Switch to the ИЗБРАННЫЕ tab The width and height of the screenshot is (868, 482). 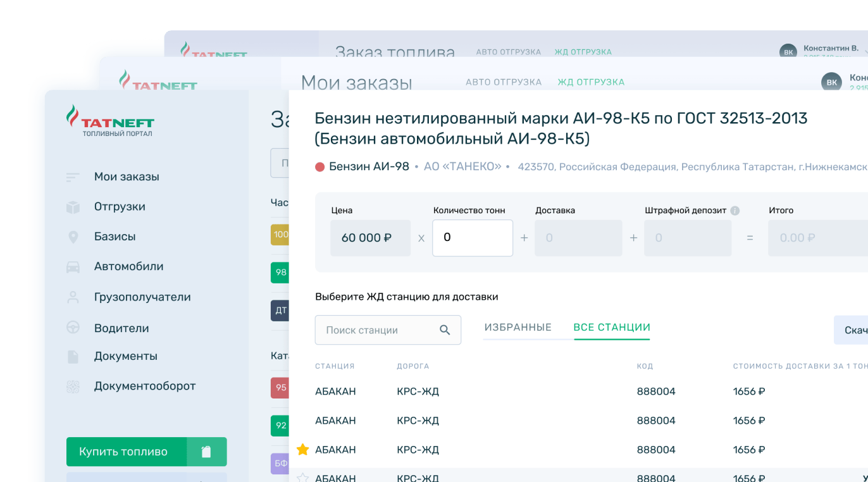pyautogui.click(x=518, y=328)
